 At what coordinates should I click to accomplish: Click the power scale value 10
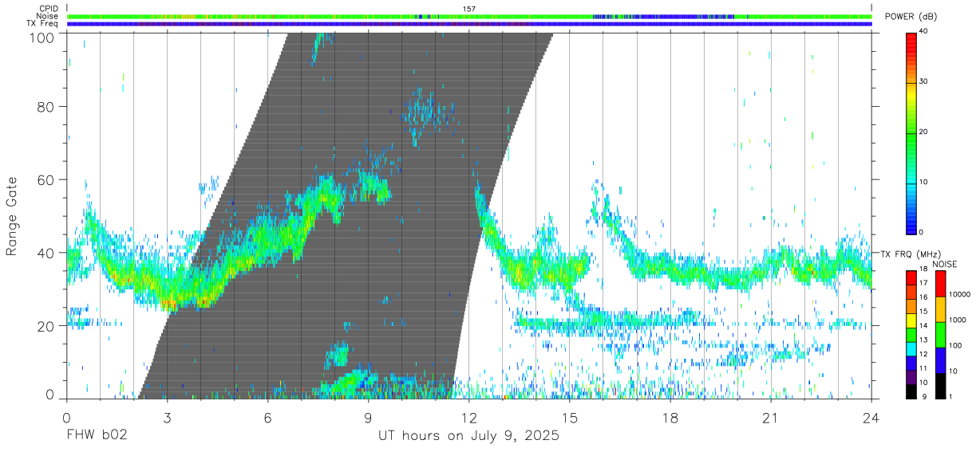click(x=924, y=182)
